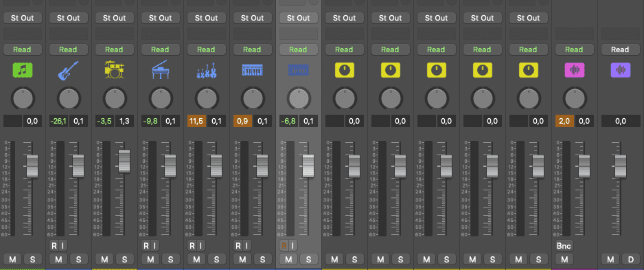
Task: Open the white Read automation menu on master
Action: click(x=620, y=49)
